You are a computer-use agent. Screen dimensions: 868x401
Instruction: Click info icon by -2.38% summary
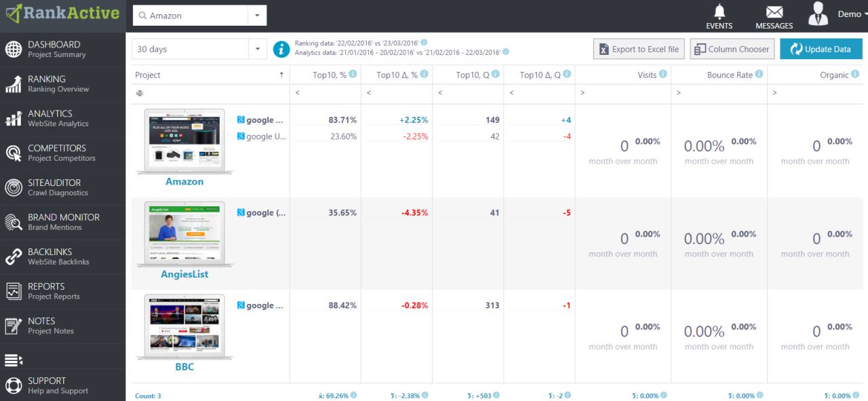click(425, 395)
